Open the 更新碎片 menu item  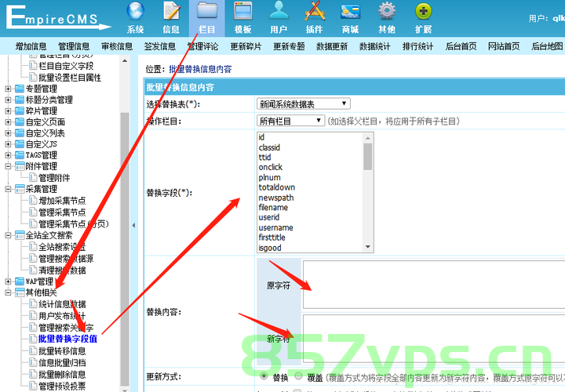point(246,46)
